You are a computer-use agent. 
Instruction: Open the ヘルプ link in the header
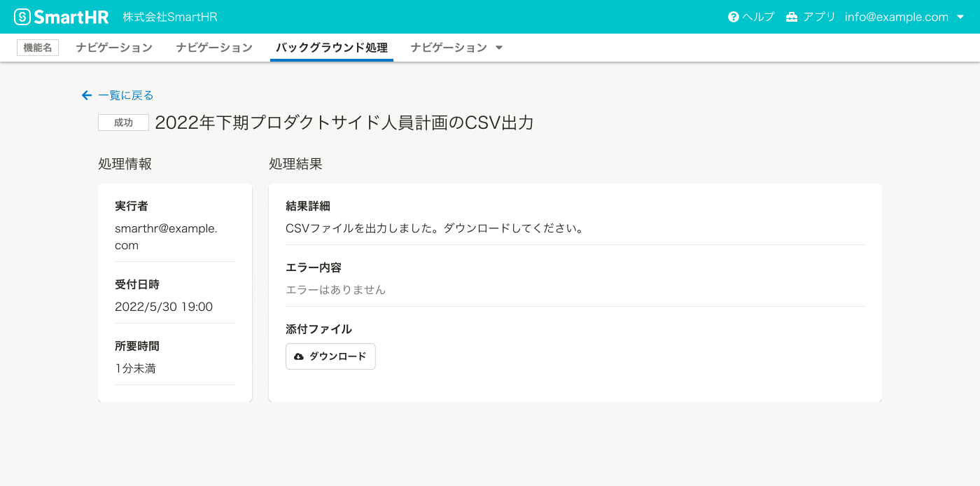point(758,17)
